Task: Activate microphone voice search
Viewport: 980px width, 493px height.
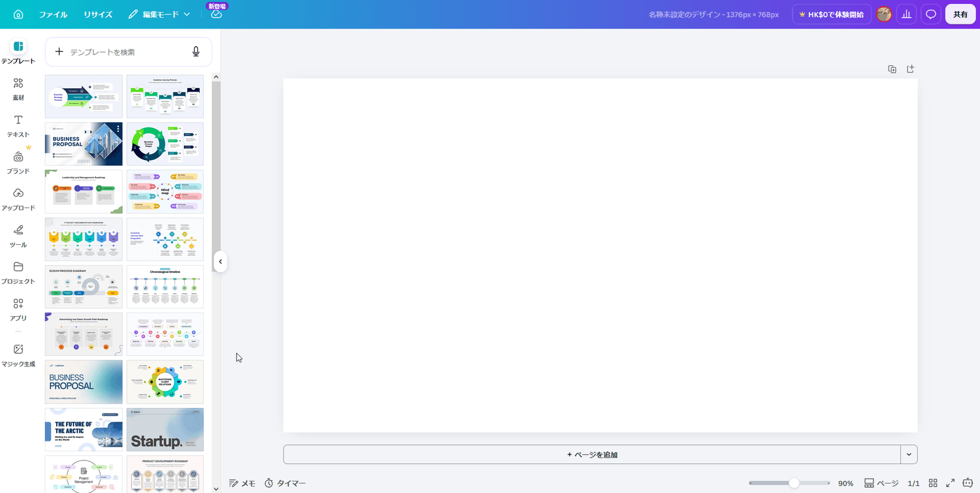Action: tap(195, 52)
